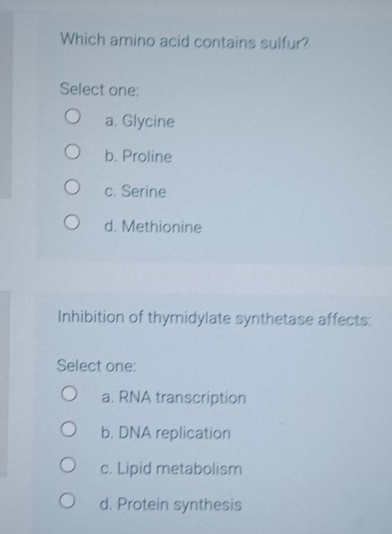Pick the Methionine radio button
Image resolution: width=392 pixels, height=534 pixels.
pos(73,222)
